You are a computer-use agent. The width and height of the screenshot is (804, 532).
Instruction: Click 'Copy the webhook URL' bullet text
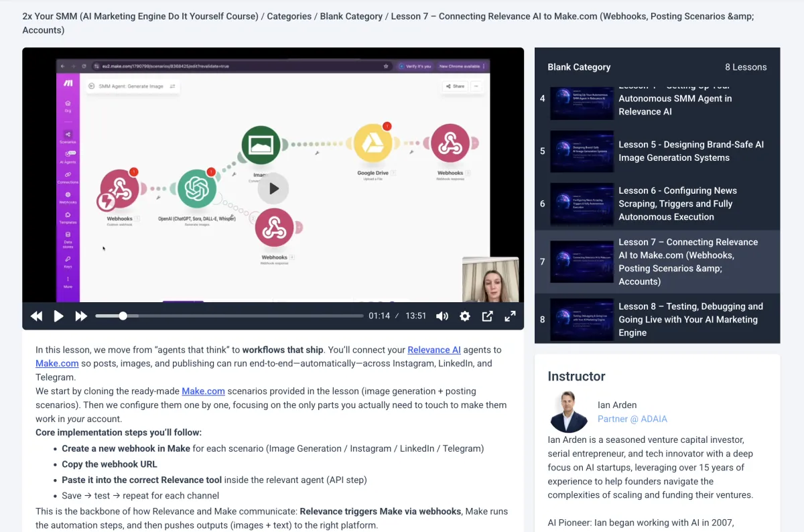(x=109, y=464)
